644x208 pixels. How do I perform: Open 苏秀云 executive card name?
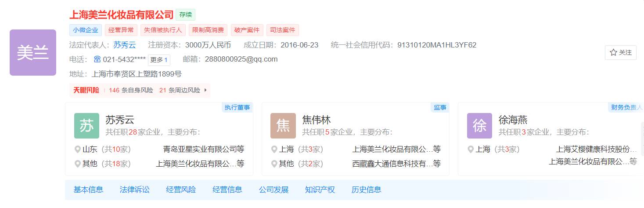[x=120, y=120]
